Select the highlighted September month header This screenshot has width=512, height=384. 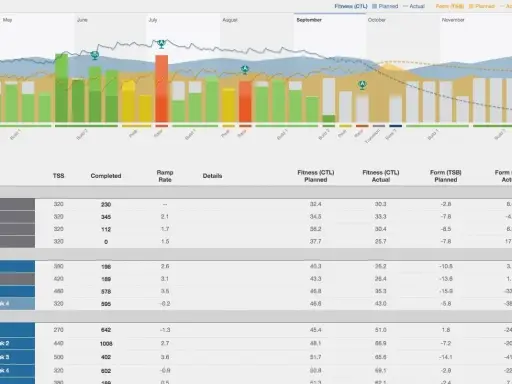pyautogui.click(x=309, y=20)
